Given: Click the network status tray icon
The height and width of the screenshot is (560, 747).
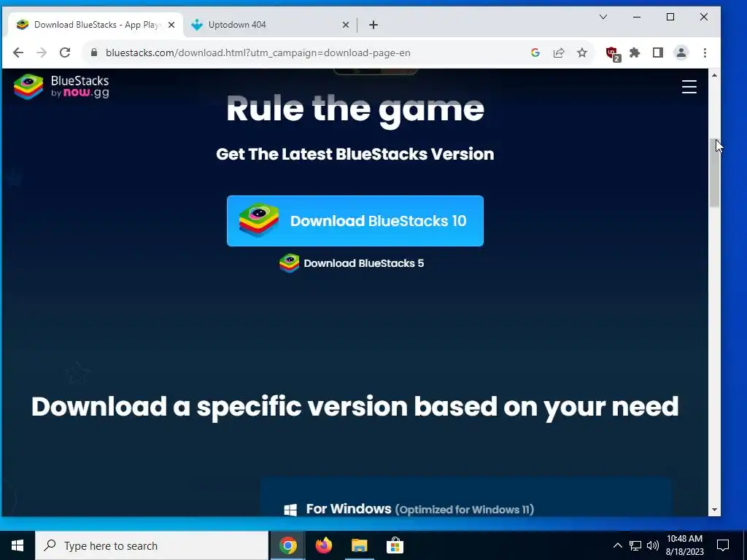Looking at the screenshot, I should tap(635, 545).
